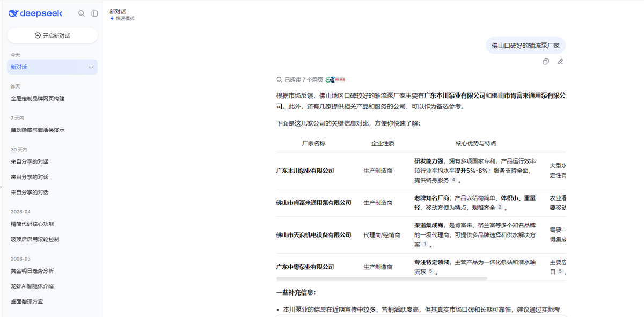This screenshot has width=644, height=317.
Task: Collapse the sidebar with the panel icon
Action: pyautogui.click(x=94, y=13)
